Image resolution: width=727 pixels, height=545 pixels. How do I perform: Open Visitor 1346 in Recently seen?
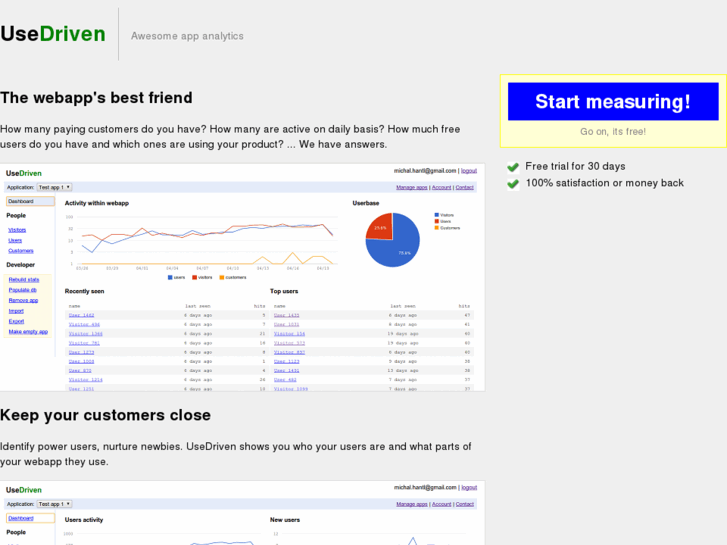pyautogui.click(x=86, y=334)
